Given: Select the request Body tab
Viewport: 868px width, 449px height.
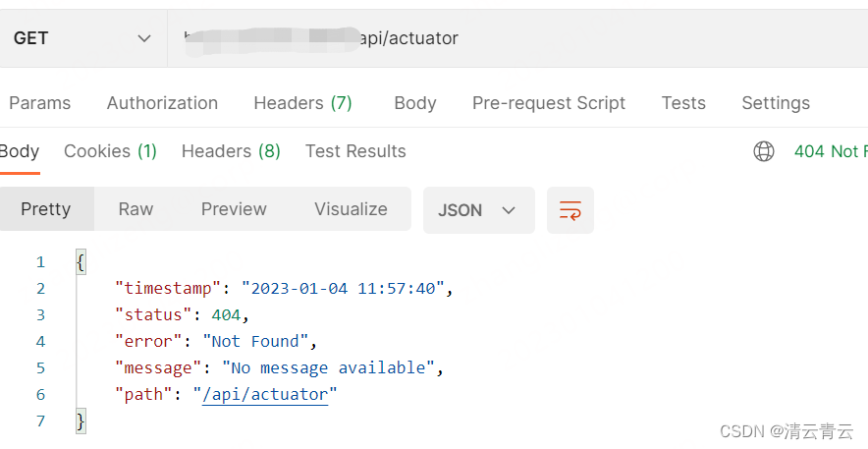Looking at the screenshot, I should click(414, 103).
